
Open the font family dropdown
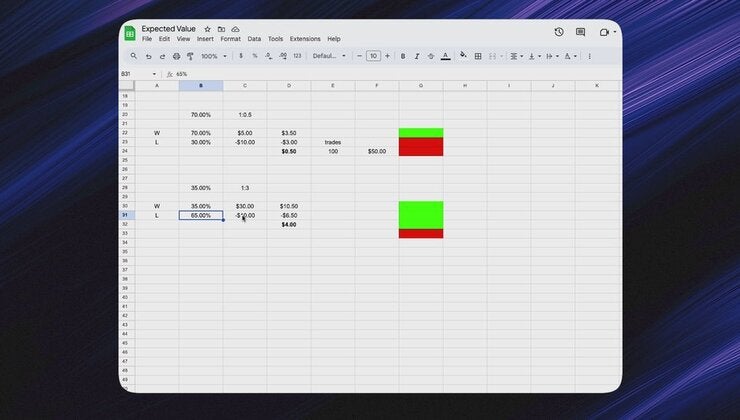329,56
